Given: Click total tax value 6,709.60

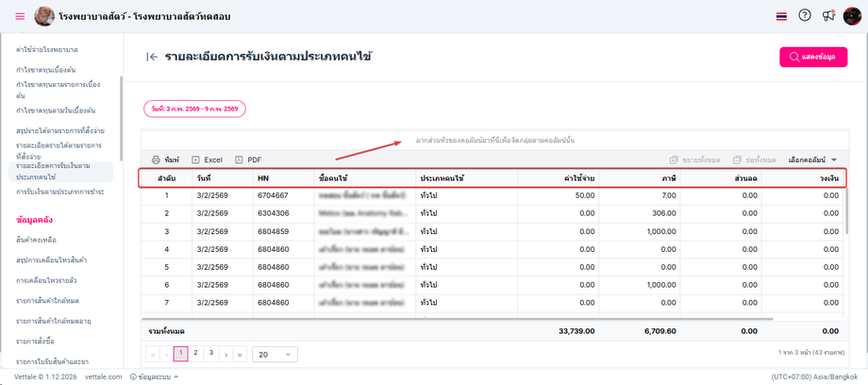Looking at the screenshot, I should (660, 330).
